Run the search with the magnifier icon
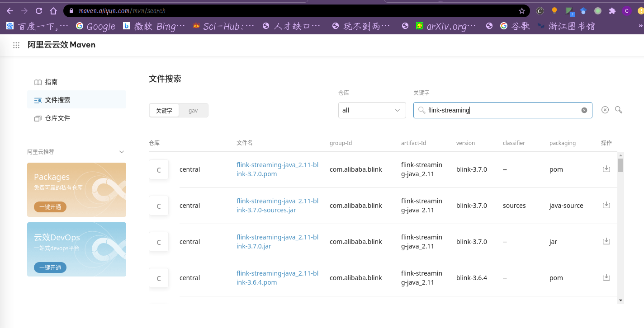This screenshot has width=644, height=328. coord(618,110)
